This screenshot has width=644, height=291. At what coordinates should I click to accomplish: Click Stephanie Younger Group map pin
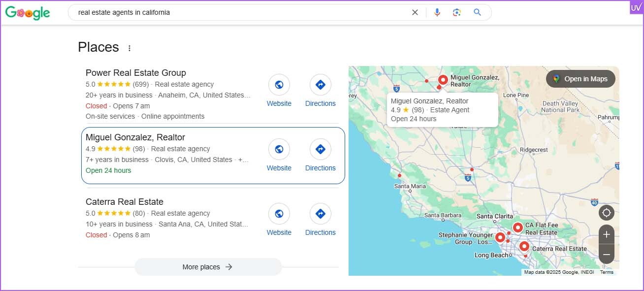[x=500, y=238]
